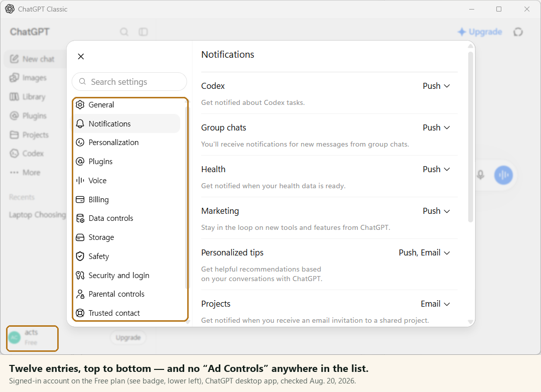Click the Voice waveform icon in settings
Screen dimensions: 541x392
point(80,181)
